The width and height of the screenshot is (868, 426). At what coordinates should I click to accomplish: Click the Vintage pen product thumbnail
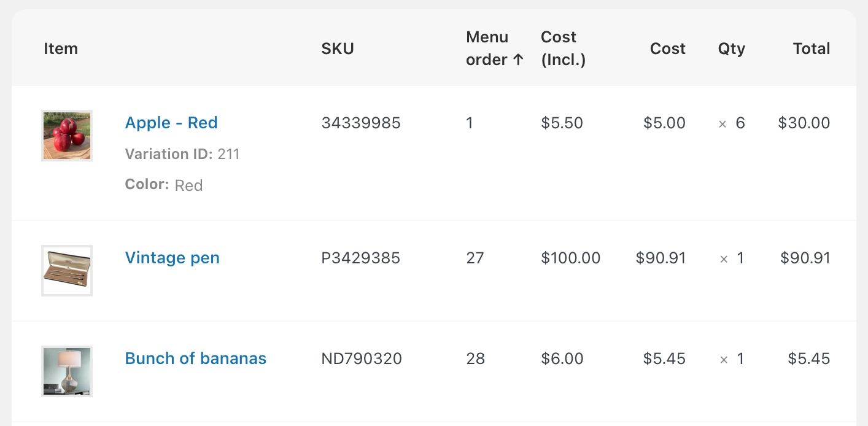tap(66, 270)
